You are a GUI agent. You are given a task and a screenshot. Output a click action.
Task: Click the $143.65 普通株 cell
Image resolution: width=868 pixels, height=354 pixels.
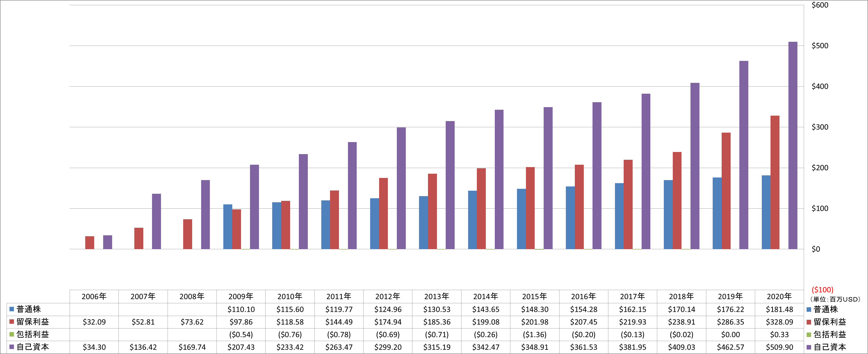coord(486,309)
